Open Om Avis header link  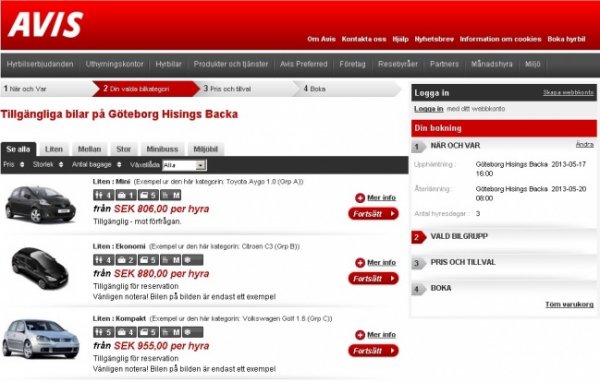pyautogui.click(x=321, y=39)
